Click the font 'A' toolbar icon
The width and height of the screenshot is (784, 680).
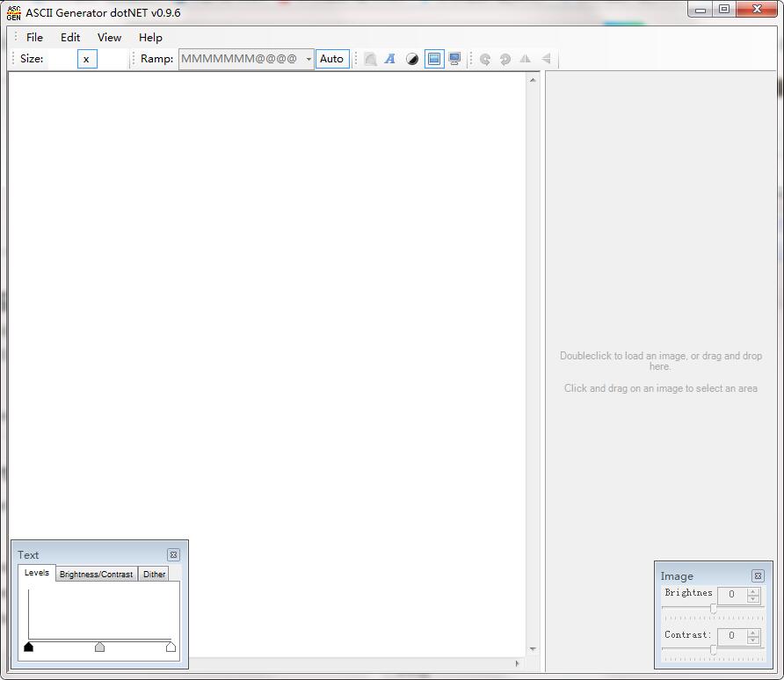pyautogui.click(x=389, y=59)
